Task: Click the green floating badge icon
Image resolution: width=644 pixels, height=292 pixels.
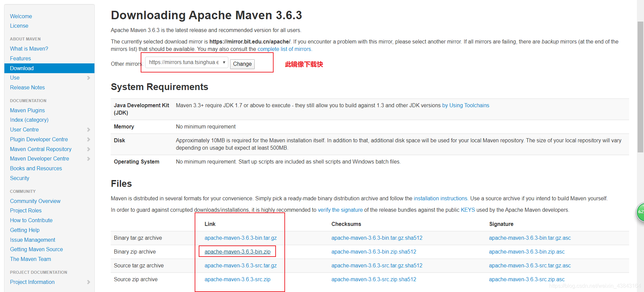Action: tap(640, 212)
